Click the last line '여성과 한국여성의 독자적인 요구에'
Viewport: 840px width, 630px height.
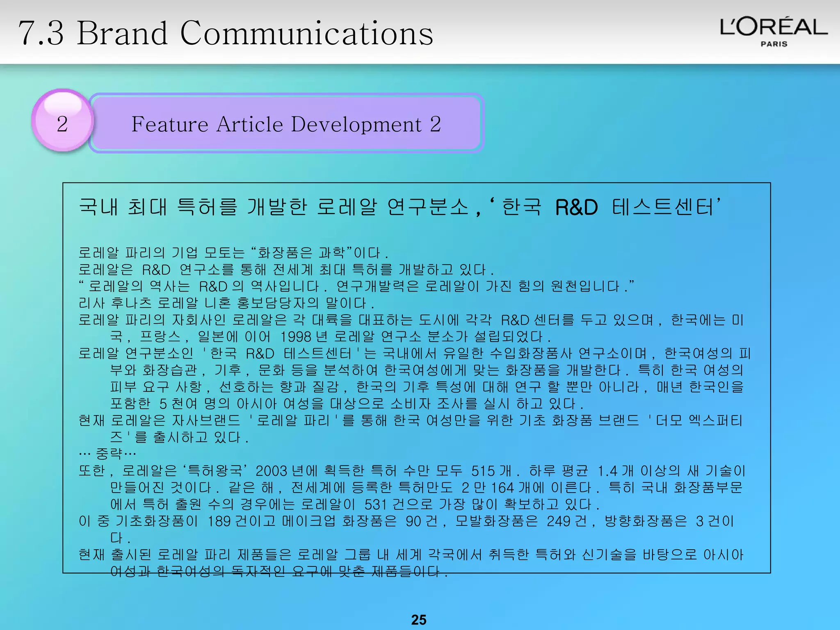tap(279, 571)
